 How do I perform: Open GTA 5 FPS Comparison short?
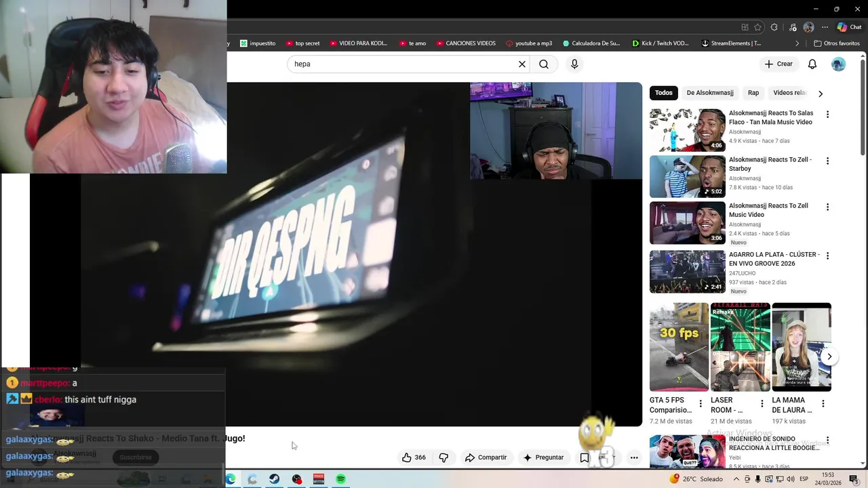(679, 347)
